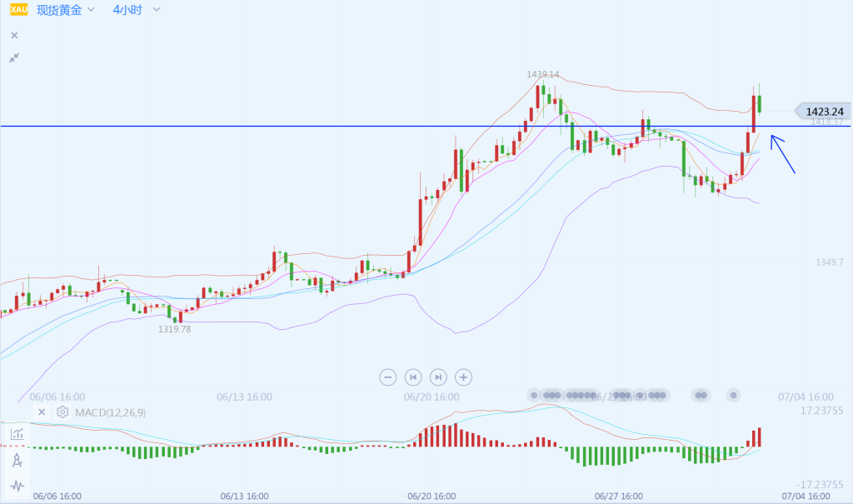Screen dimensions: 853x504
Task: Open the indicators chart icon in sidebar
Action: (x=17, y=434)
